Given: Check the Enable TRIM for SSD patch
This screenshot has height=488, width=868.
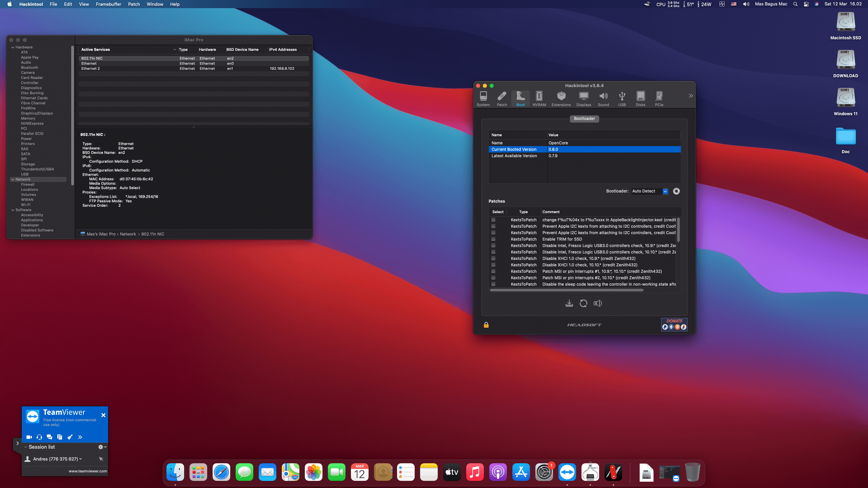Looking at the screenshot, I should click(x=493, y=239).
